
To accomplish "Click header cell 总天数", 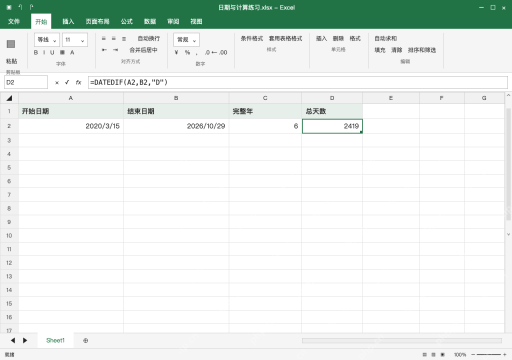I will 332,111.
